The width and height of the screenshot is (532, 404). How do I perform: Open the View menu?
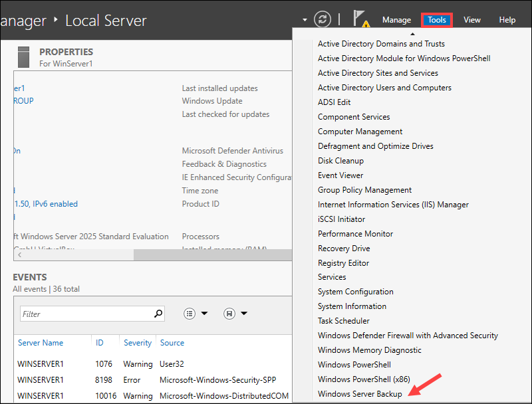click(x=472, y=20)
